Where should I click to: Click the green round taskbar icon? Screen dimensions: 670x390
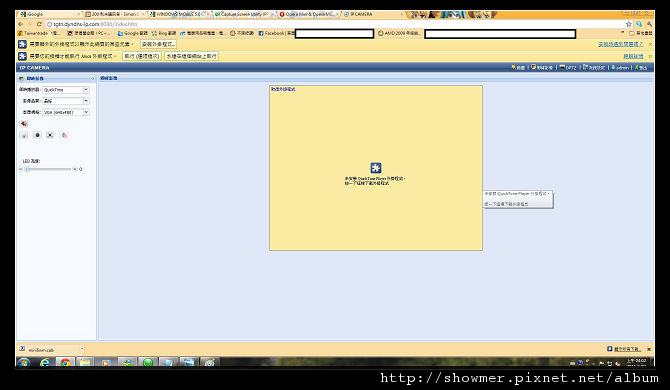point(148,363)
